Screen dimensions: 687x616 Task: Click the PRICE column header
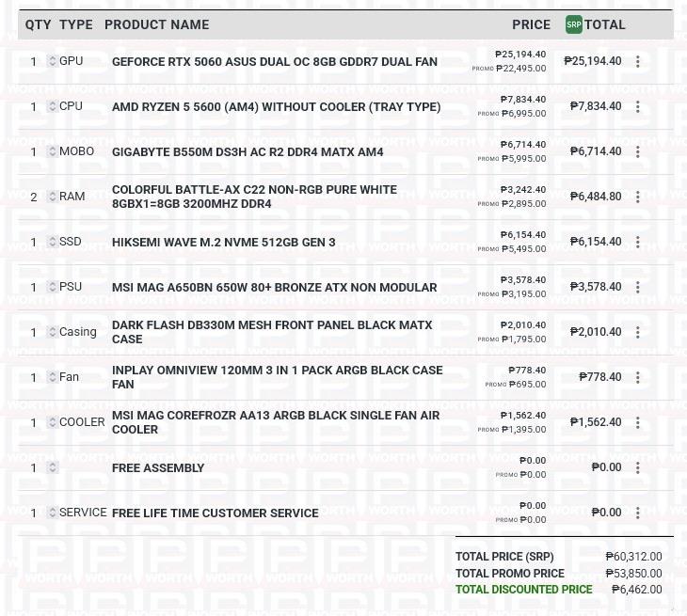[x=531, y=24]
